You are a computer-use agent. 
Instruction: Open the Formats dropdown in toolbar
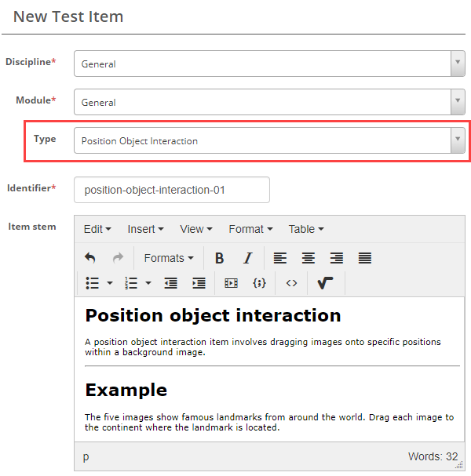tap(169, 258)
